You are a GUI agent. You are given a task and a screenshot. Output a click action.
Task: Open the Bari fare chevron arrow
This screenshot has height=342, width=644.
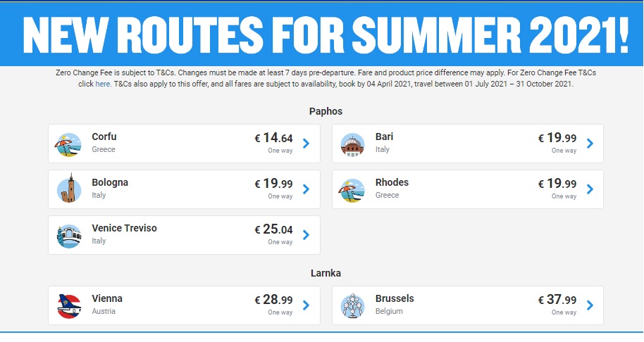point(590,144)
